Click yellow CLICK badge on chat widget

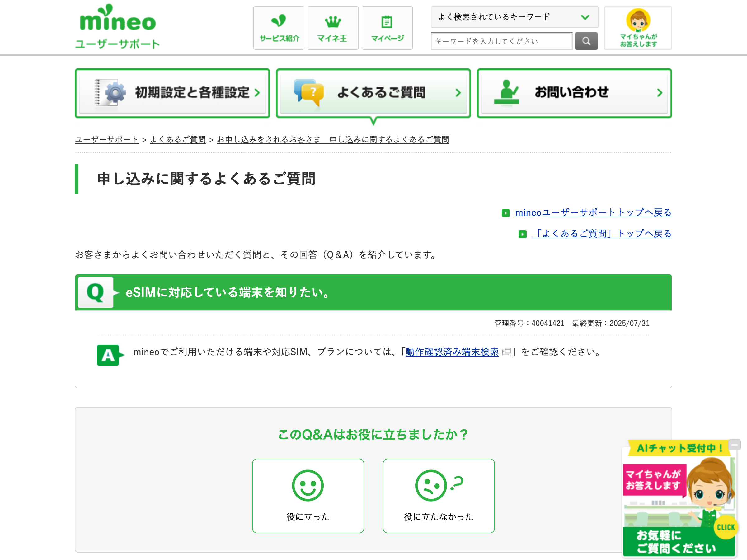click(x=726, y=527)
